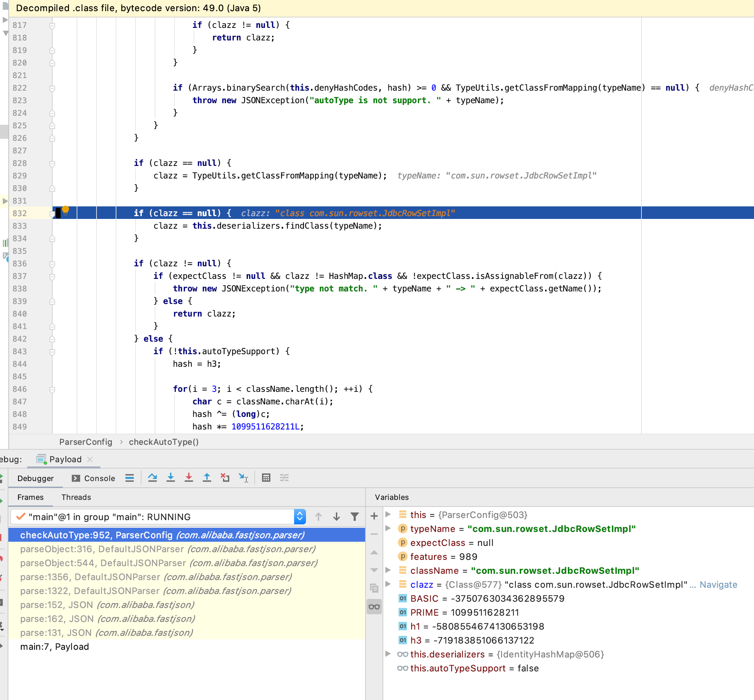This screenshot has width=754, height=700.
Task: Click the Step Out icon
Action: tap(207, 478)
